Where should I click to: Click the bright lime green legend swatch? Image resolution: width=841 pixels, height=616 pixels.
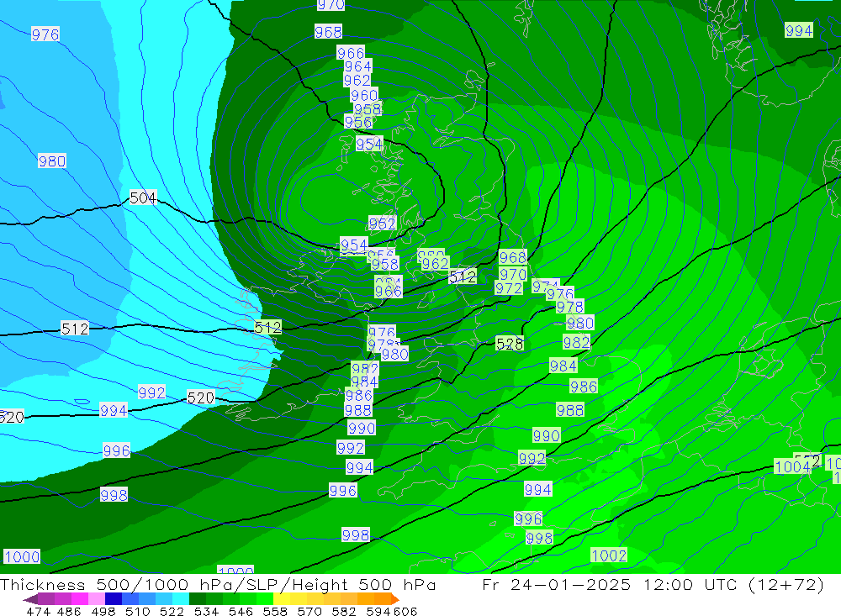coord(265,599)
